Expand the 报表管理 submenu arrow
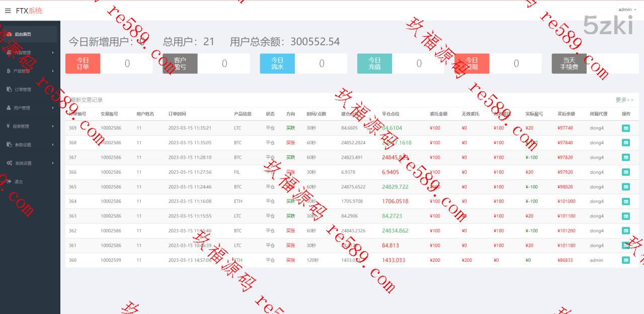This screenshot has height=314, width=644. pos(53,126)
